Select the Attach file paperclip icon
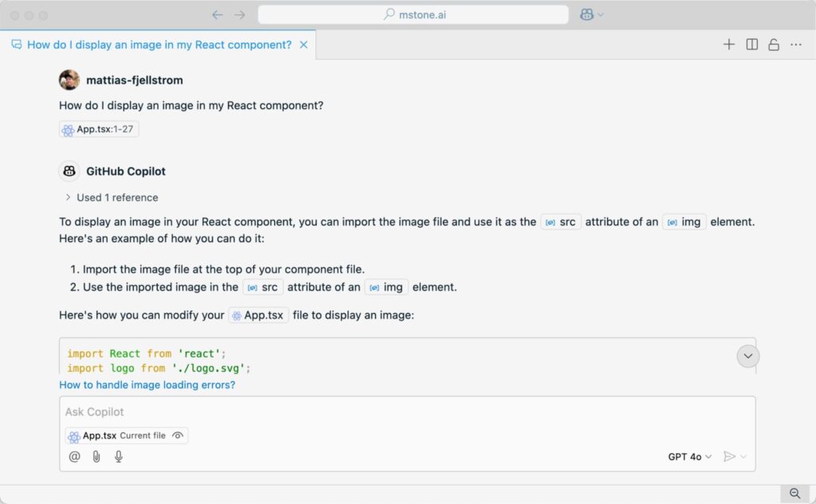Viewport: 816px width, 504px height. (x=96, y=456)
